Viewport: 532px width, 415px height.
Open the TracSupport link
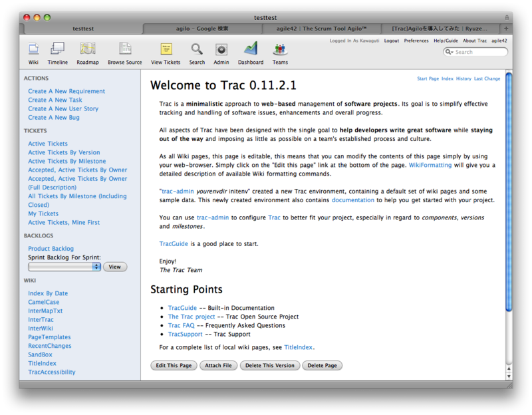[x=185, y=335]
